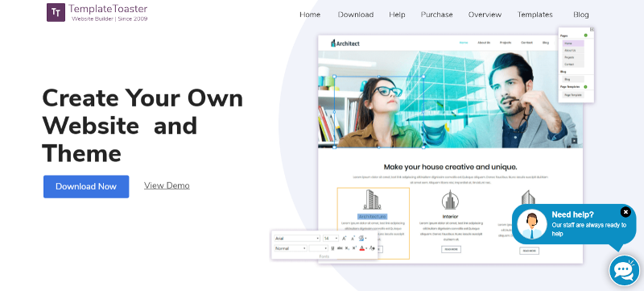Click Read More under Interior
Image resolution: width=644 pixels, height=291 pixels.
[451, 250]
